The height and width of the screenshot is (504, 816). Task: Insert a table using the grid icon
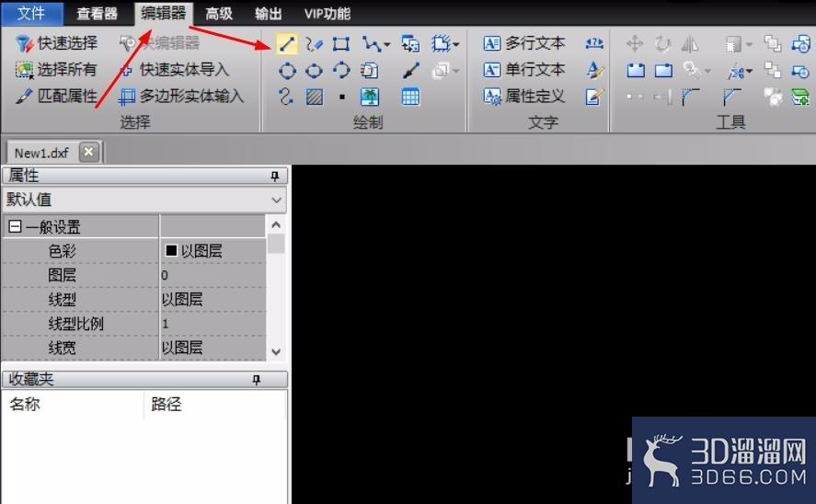[410, 97]
